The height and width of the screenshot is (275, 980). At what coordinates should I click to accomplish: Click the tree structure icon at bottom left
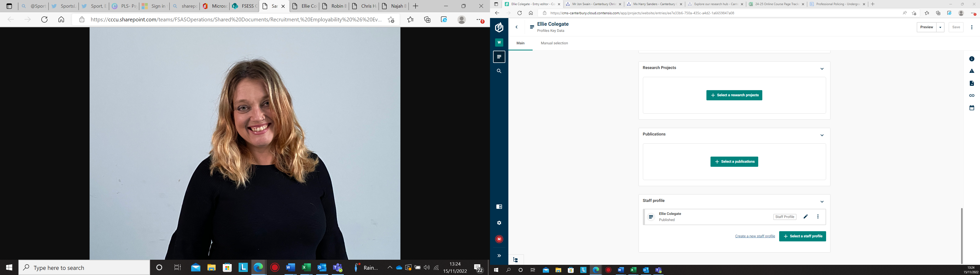click(516, 260)
